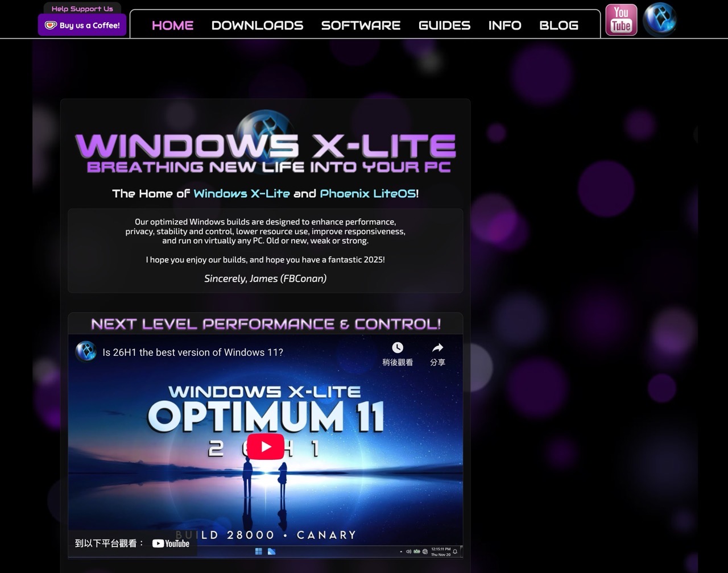Click the channel avatar beside video title
The image size is (728, 573).
[x=86, y=352]
